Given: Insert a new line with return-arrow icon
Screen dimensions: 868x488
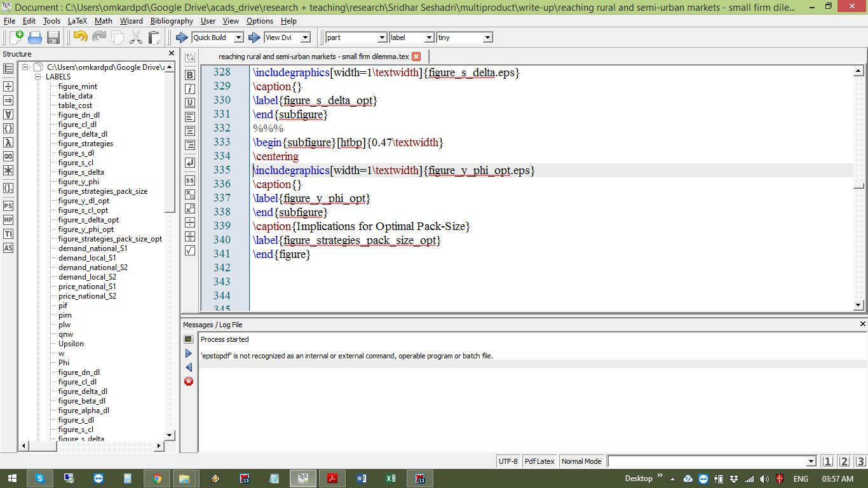Looking at the screenshot, I should click(x=189, y=163).
